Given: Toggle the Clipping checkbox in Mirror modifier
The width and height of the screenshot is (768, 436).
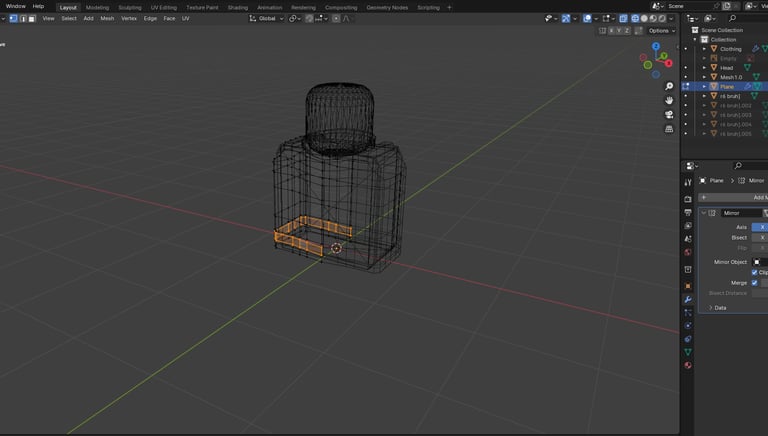Looking at the screenshot, I should 755,272.
